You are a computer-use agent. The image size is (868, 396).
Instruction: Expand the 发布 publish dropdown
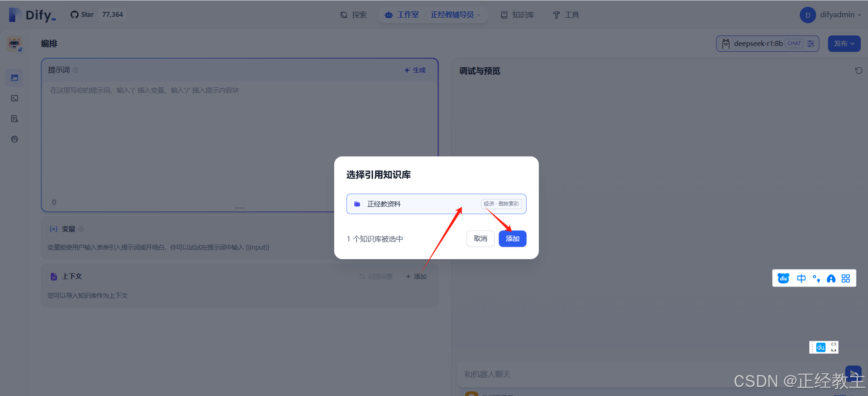[844, 44]
